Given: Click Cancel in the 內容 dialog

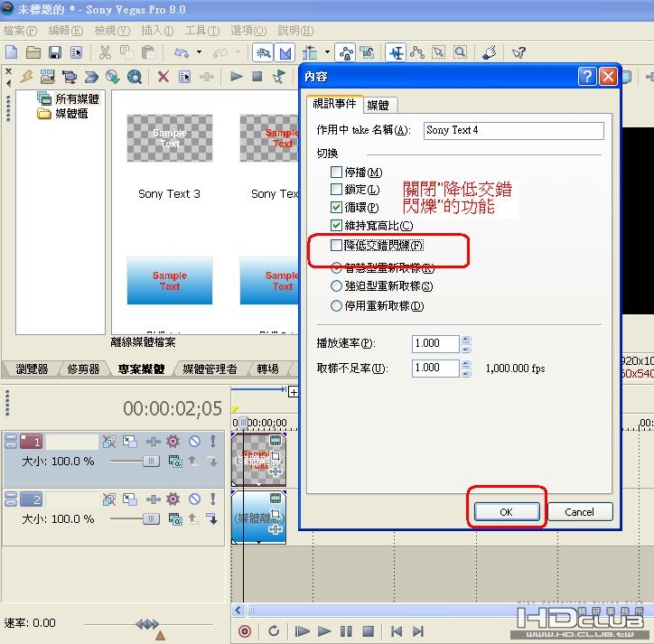Looking at the screenshot, I should click(x=580, y=512).
